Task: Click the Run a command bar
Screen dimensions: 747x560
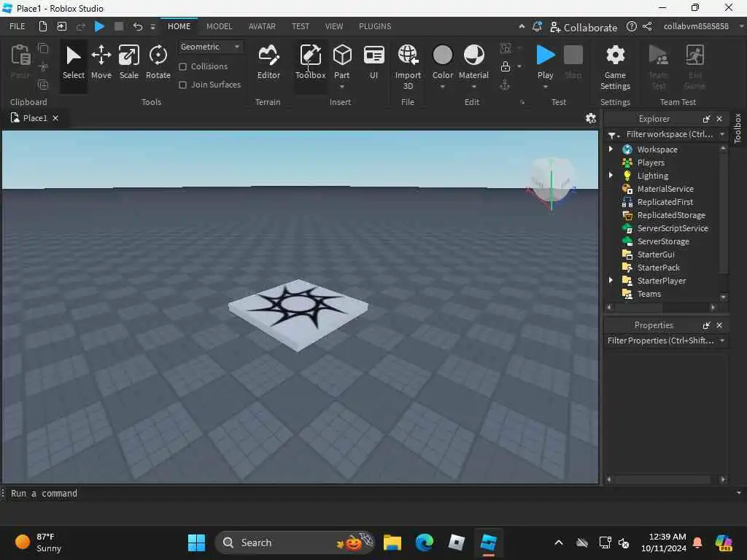Action: (371, 494)
